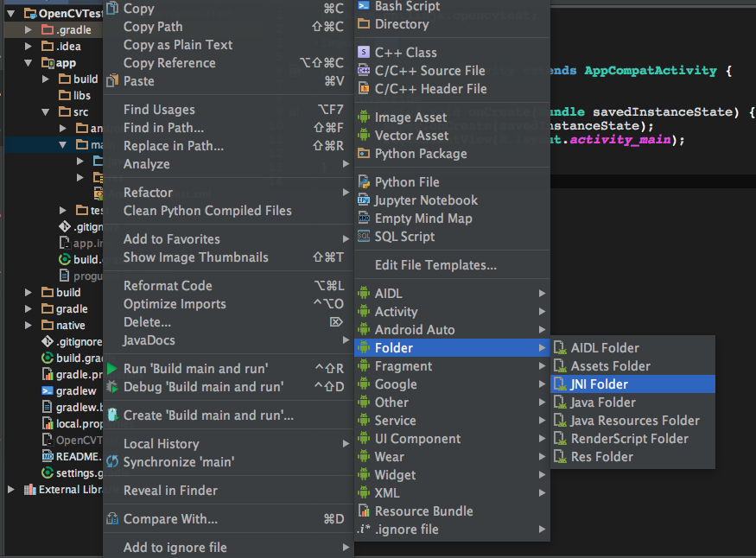The width and height of the screenshot is (756, 558).
Task: Choose Optimize Imports
Action: pos(229,304)
